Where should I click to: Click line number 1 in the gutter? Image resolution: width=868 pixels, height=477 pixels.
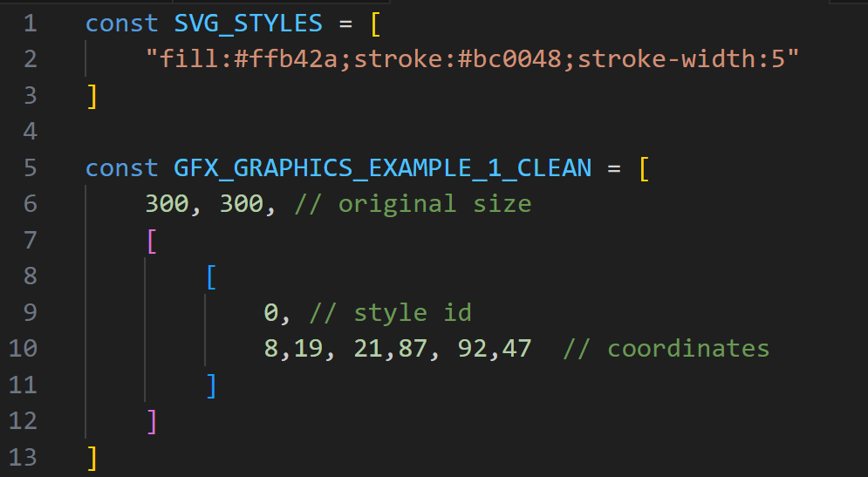pyautogui.click(x=31, y=23)
